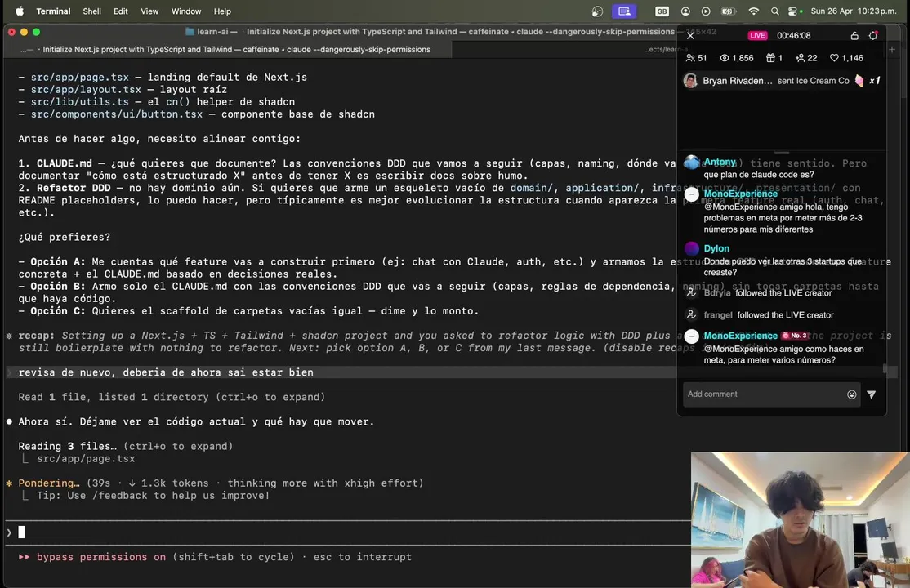Open the Shell menu

point(91,11)
